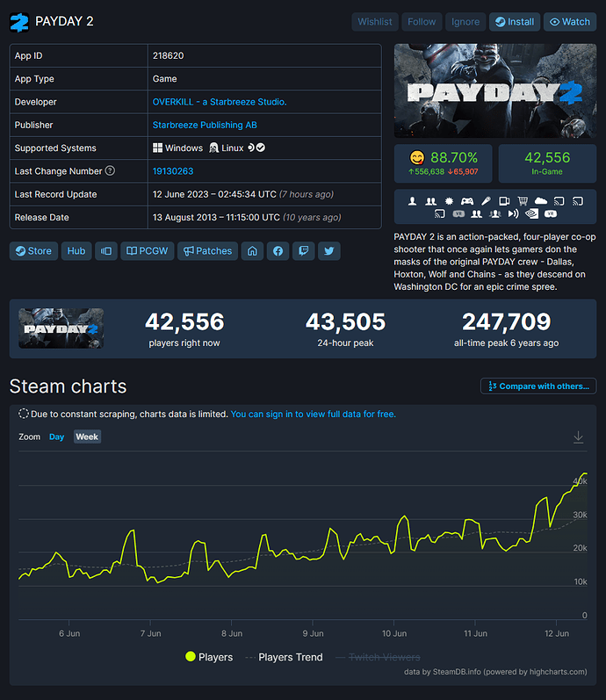
Task: Click the Install button
Action: coord(515,22)
